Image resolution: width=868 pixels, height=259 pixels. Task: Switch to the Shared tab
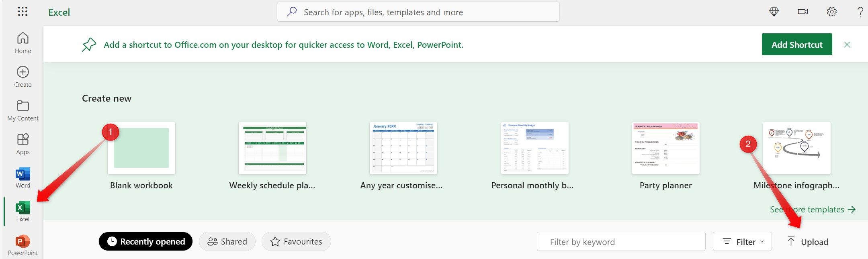(x=227, y=241)
